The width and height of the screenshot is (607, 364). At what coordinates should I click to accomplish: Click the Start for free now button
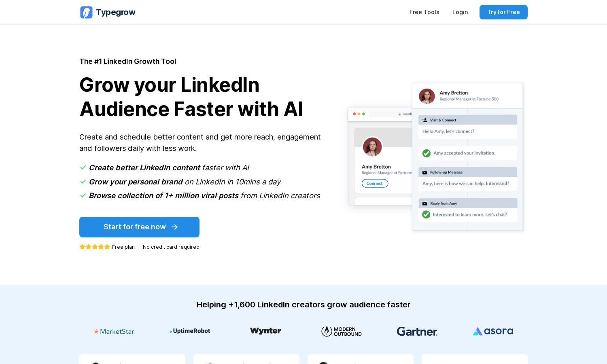click(x=139, y=227)
